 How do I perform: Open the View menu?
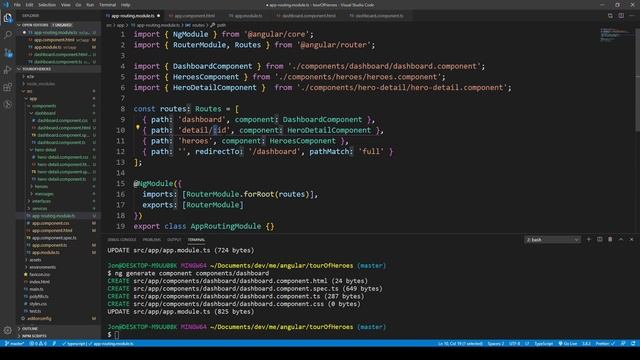[x=65, y=5]
